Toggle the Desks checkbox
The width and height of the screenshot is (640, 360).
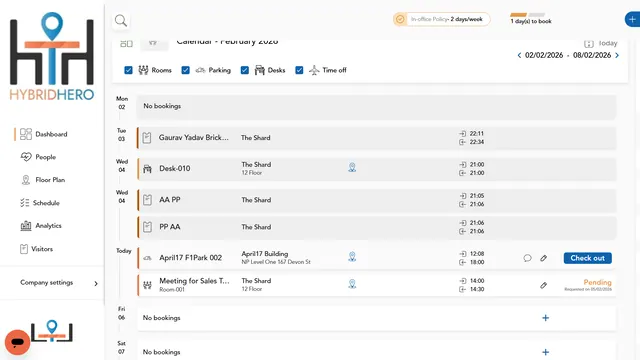[x=244, y=70]
